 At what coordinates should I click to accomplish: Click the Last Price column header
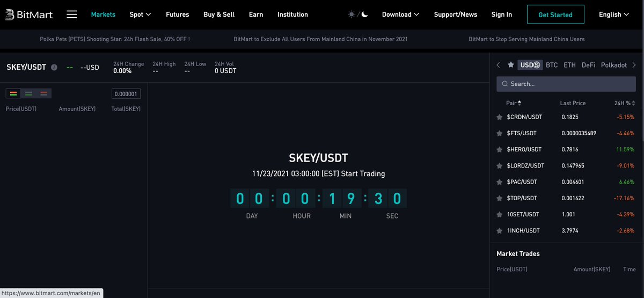point(573,103)
